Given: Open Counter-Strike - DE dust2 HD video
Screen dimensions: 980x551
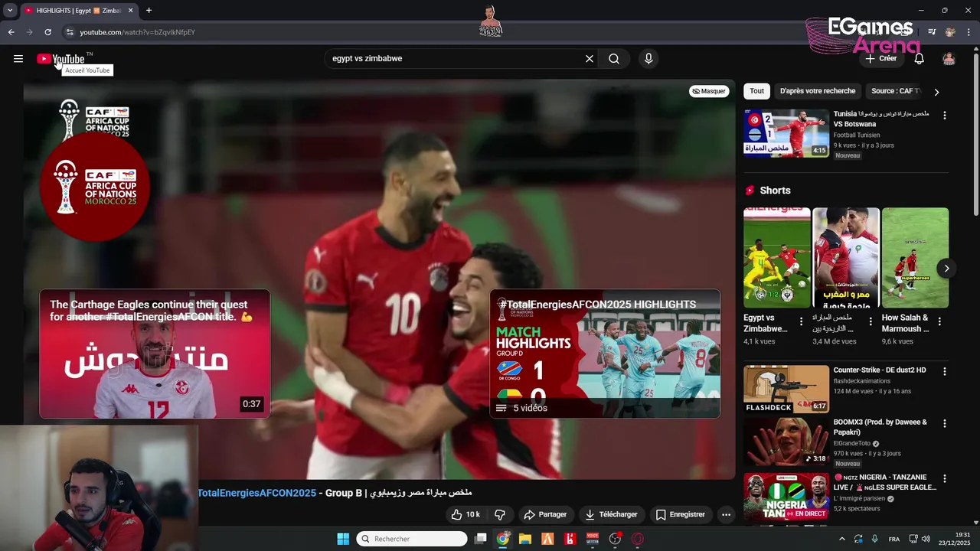Looking at the screenshot, I should coord(786,389).
